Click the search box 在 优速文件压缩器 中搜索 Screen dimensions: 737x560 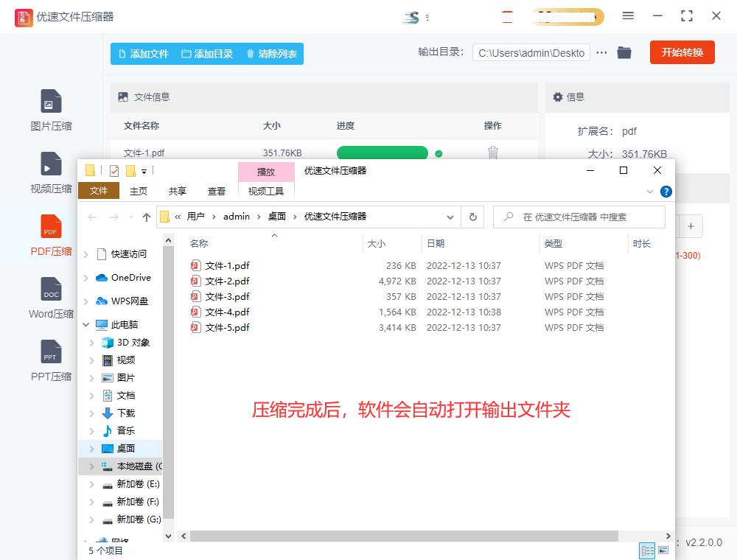click(x=579, y=217)
